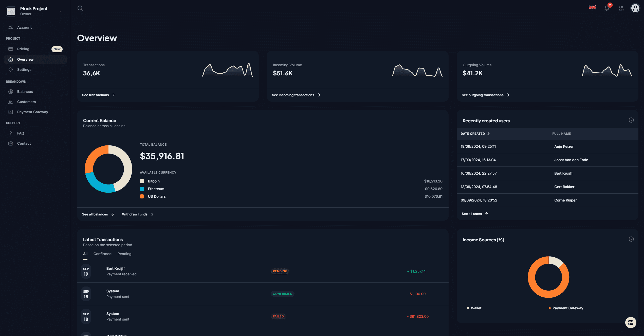Click the SEP 19 date tile
Viewport: 644px width, 336px height.
(x=86, y=272)
